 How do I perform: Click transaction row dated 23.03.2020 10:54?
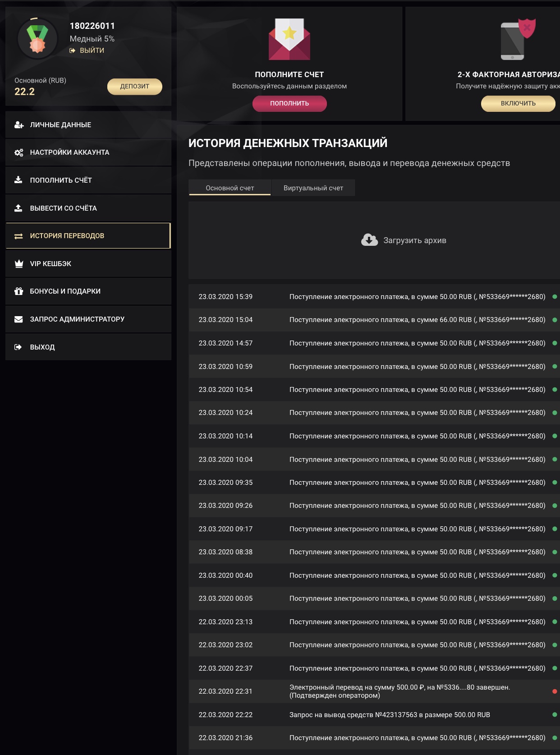[x=374, y=390]
